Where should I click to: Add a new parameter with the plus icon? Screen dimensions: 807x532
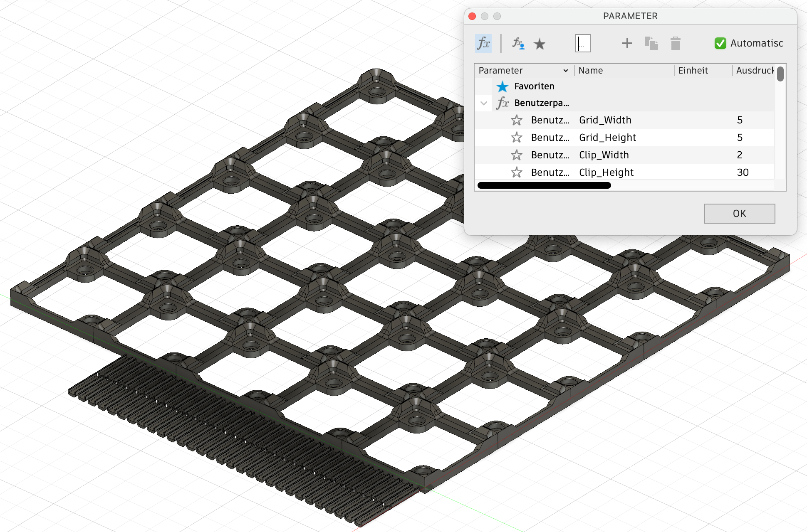click(x=627, y=43)
